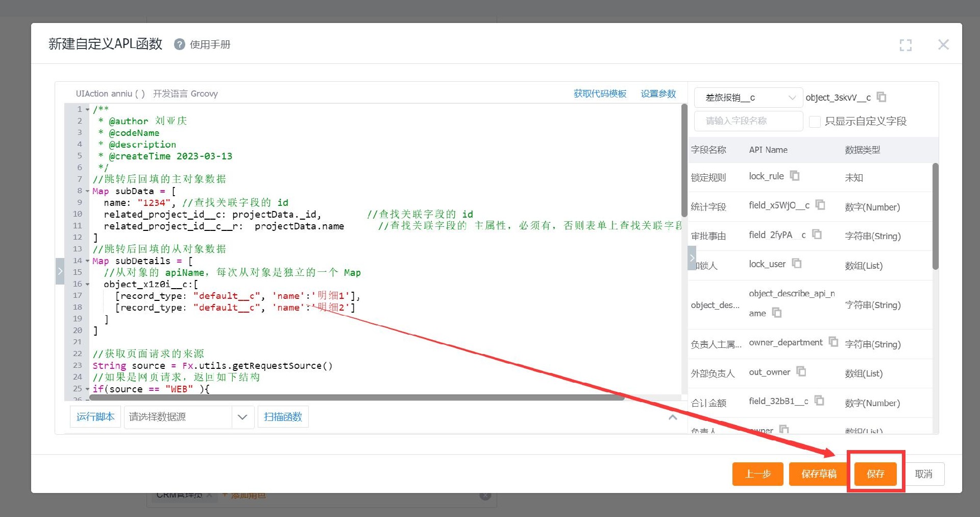The image size is (980, 517).
Task: Fold object_x1z0i__c block at line 16
Action: point(88,285)
